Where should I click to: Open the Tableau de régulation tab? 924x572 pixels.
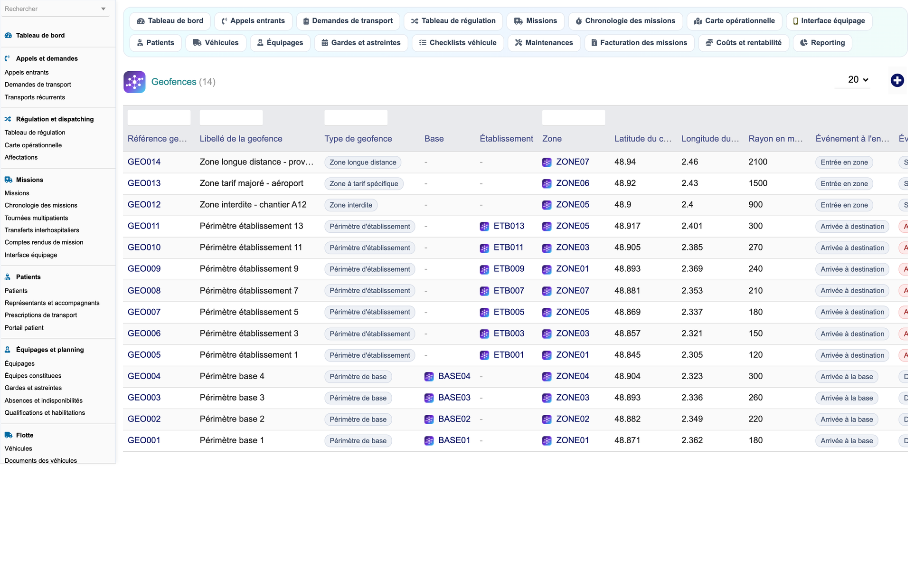453,21
